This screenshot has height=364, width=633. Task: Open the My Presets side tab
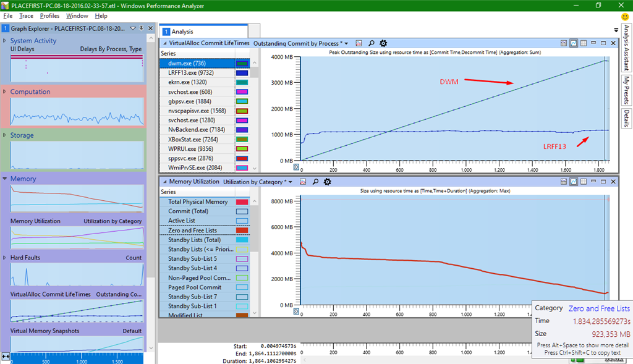tap(626, 90)
